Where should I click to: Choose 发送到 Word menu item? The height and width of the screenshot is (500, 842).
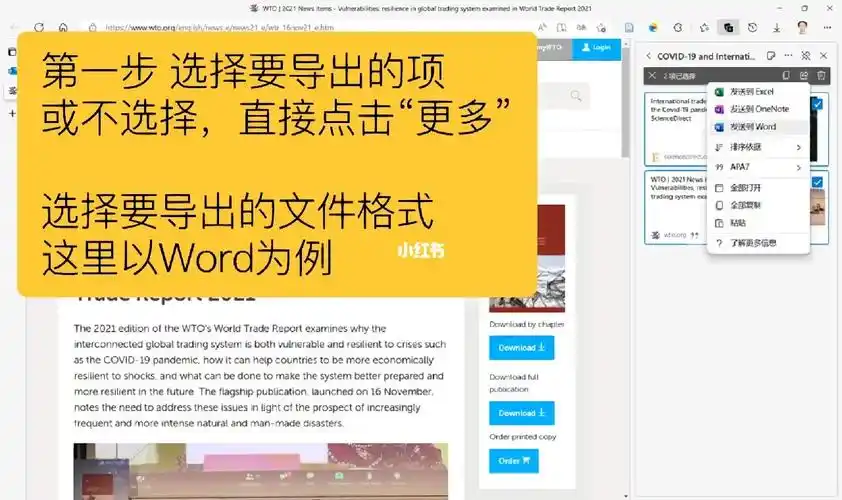(x=758, y=127)
